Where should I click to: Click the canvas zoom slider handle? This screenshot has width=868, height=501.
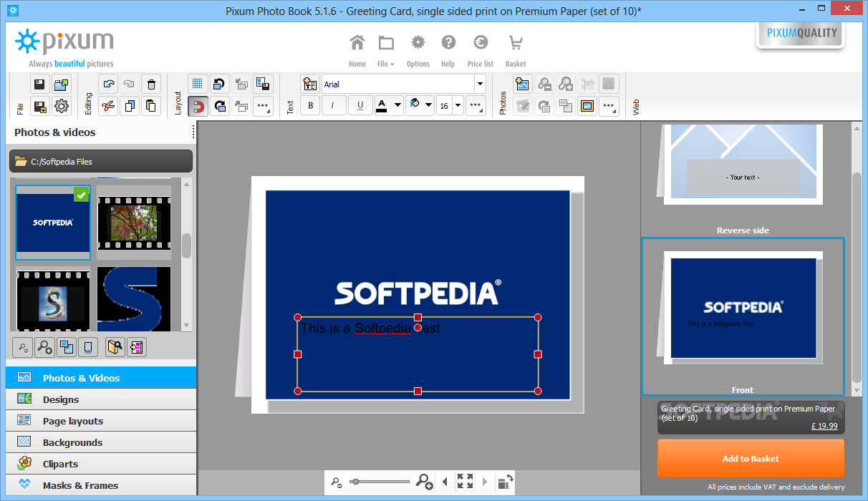point(355,482)
